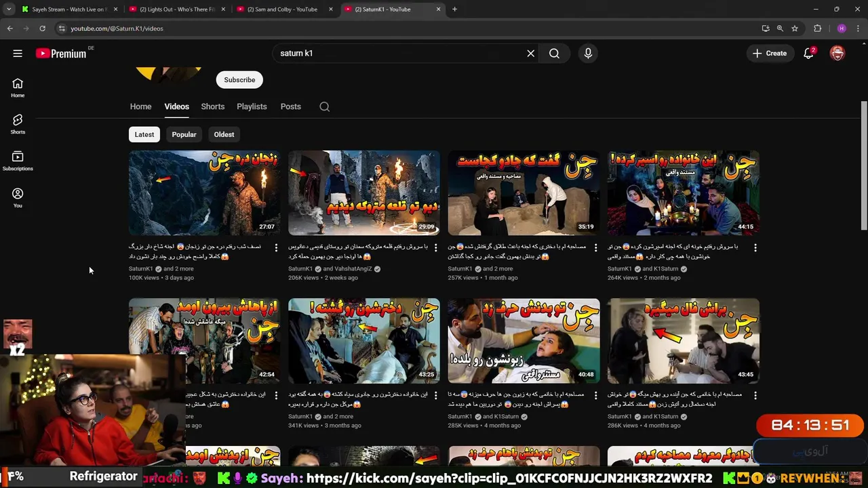Image resolution: width=868 pixels, height=488 pixels.
Task: Open the Chrome profile avatar H
Action: [842, 28]
